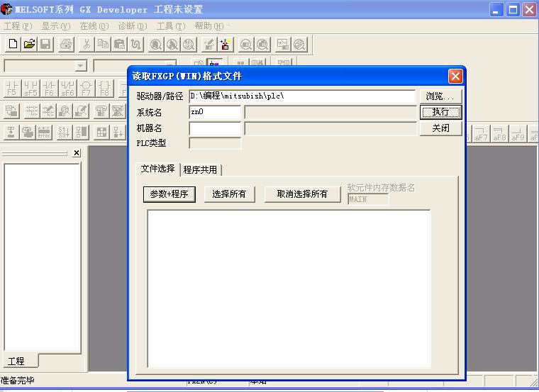Select the F7 coil tool

86,88
